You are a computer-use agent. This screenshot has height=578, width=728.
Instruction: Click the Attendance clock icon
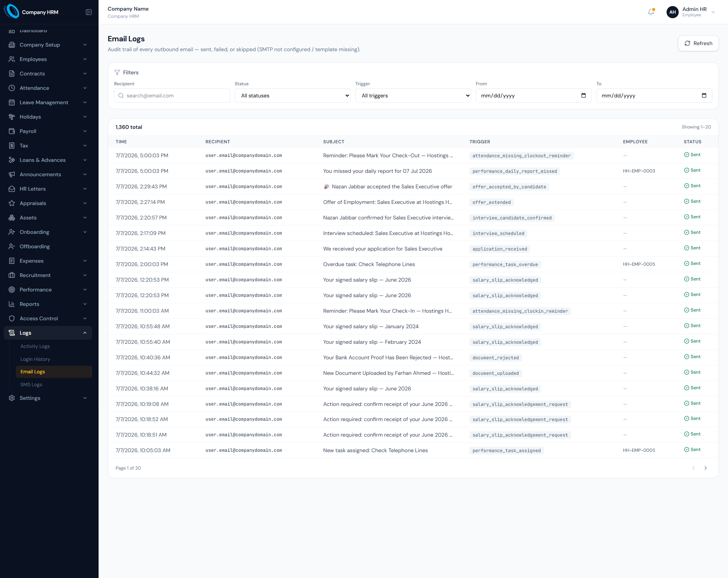12,88
